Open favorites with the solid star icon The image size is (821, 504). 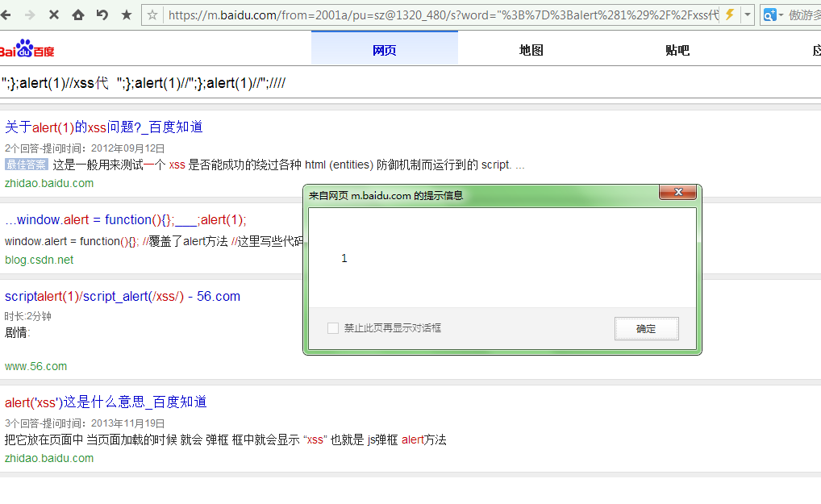[x=126, y=15]
